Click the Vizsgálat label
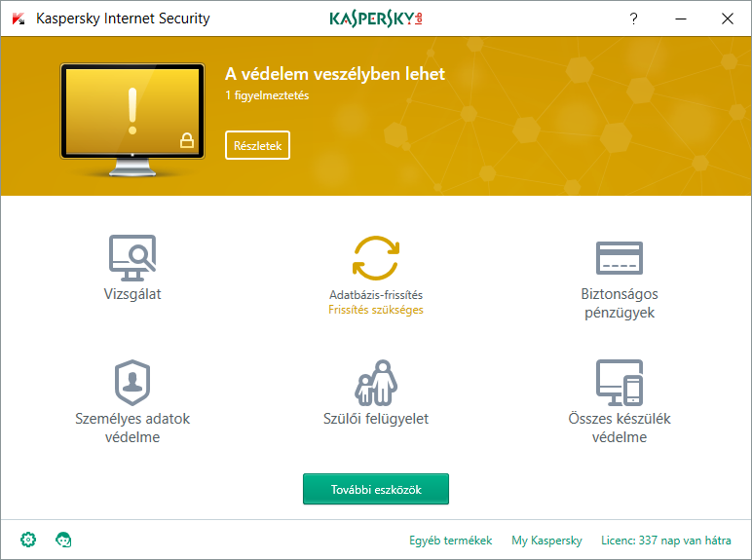Screen dimensions: 752x560 click(x=132, y=294)
